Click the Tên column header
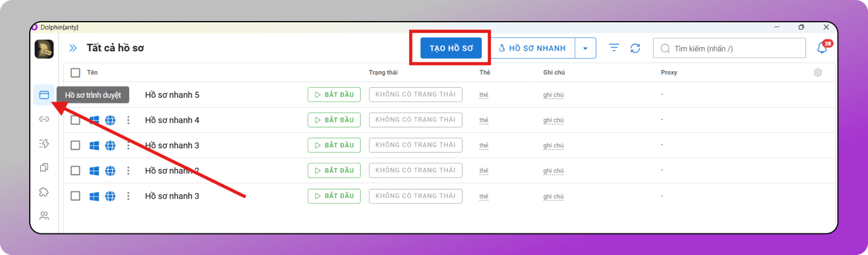Screen dimensions: 868x255 tap(92, 72)
